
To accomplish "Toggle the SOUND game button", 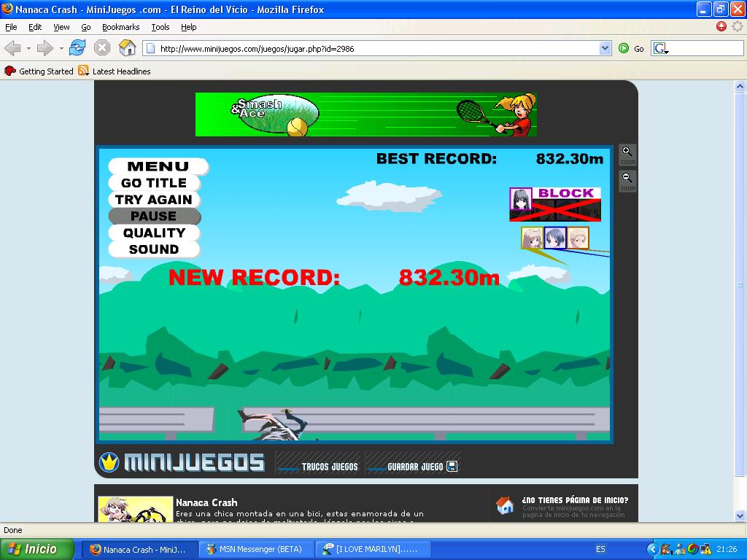I will pyautogui.click(x=154, y=249).
